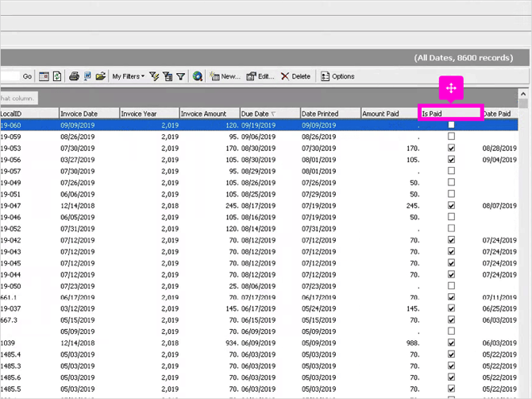Image resolution: width=532 pixels, height=399 pixels.
Task: Check Is Paid for invoice 19-057
Action: click(x=451, y=171)
